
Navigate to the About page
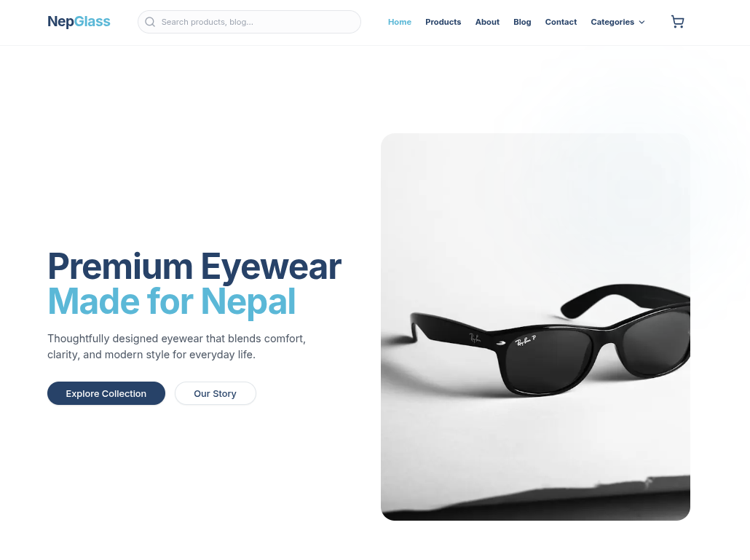pyautogui.click(x=487, y=22)
